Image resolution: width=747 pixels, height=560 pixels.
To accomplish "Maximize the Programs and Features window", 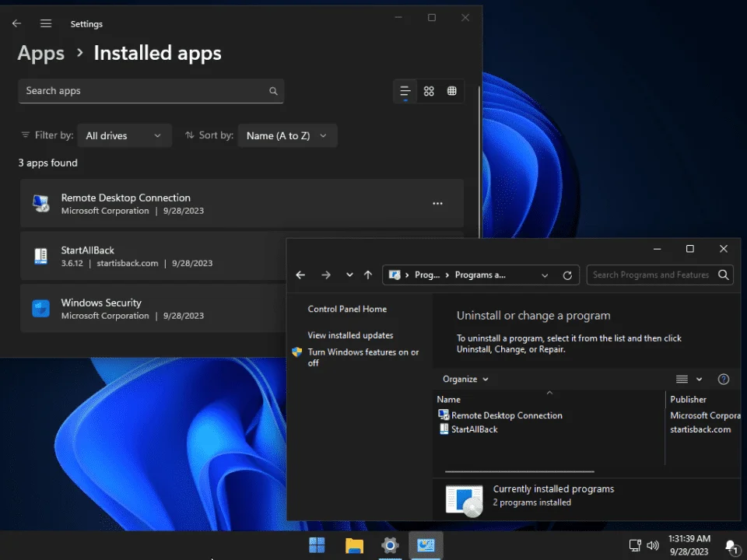I will pos(690,249).
